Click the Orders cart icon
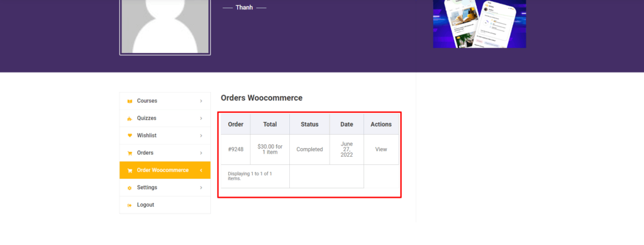The width and height of the screenshot is (644, 245). coord(130,153)
